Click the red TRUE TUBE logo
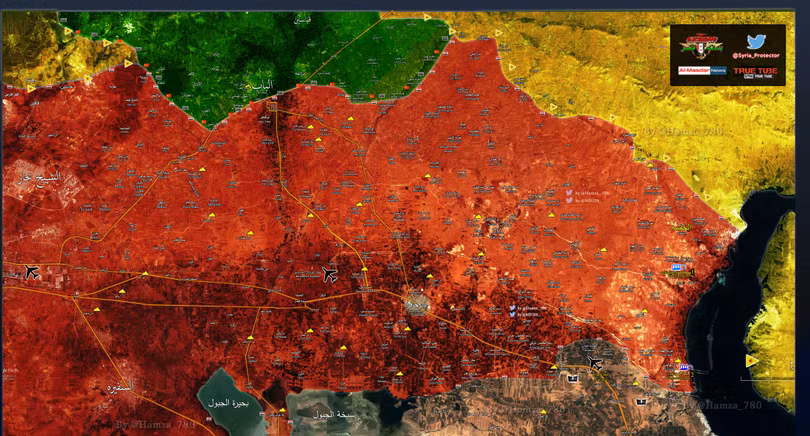The width and height of the screenshot is (810, 436). point(755,72)
